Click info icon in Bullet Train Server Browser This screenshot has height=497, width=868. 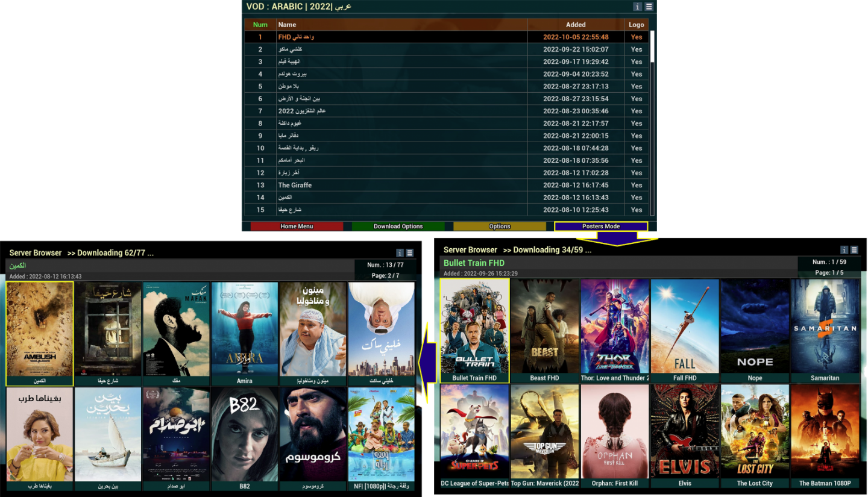844,250
